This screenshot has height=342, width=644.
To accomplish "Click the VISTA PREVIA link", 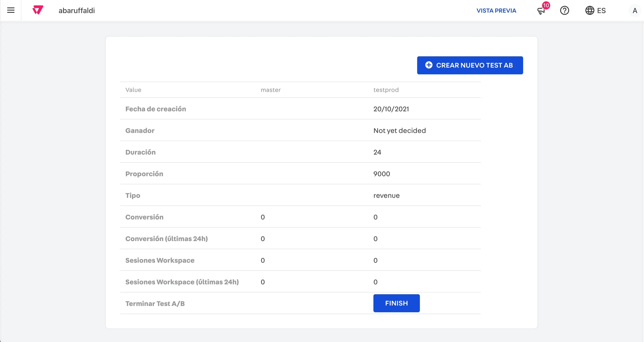I will click(496, 11).
